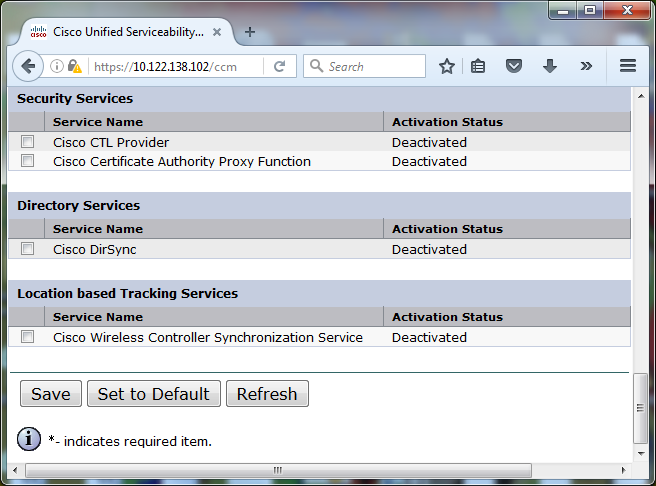
Task: Check the Cisco CTL Provider checkbox
Action: pyautogui.click(x=28, y=142)
